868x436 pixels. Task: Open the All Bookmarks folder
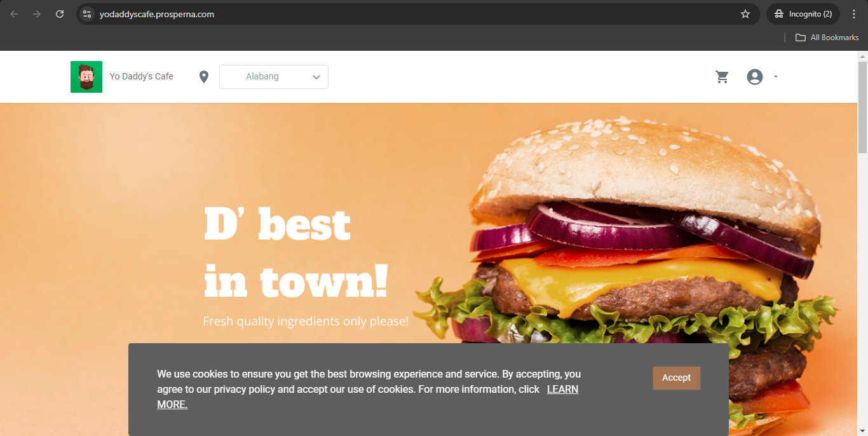click(827, 37)
